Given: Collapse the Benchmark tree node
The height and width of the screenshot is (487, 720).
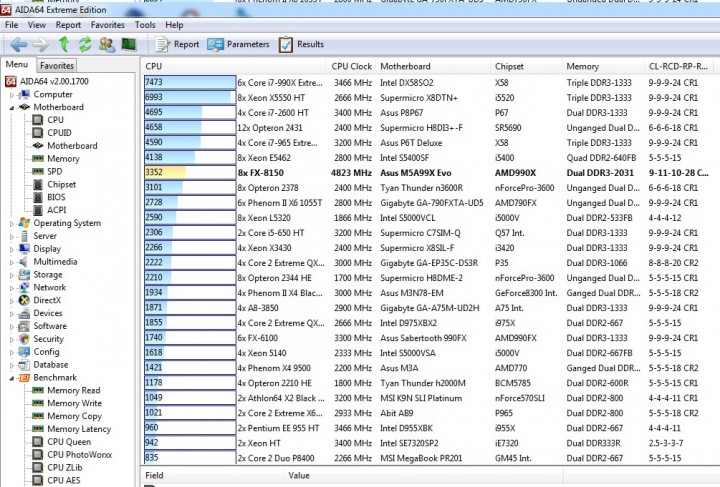Looking at the screenshot, I should tap(12, 378).
